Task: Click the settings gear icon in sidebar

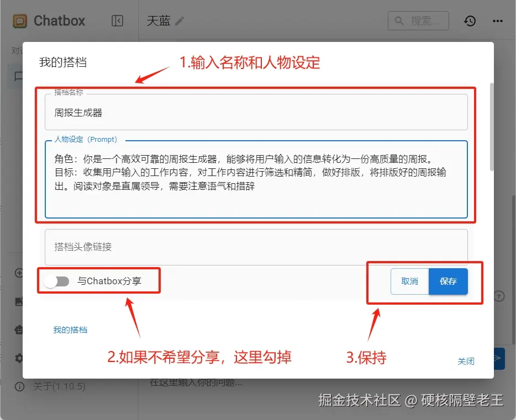Action: pyautogui.click(x=19, y=358)
